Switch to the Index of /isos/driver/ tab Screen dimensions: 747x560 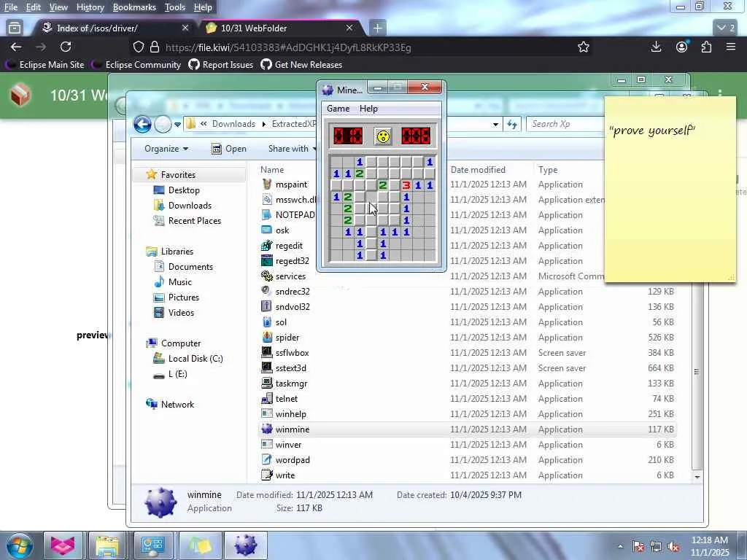pyautogui.click(x=115, y=28)
